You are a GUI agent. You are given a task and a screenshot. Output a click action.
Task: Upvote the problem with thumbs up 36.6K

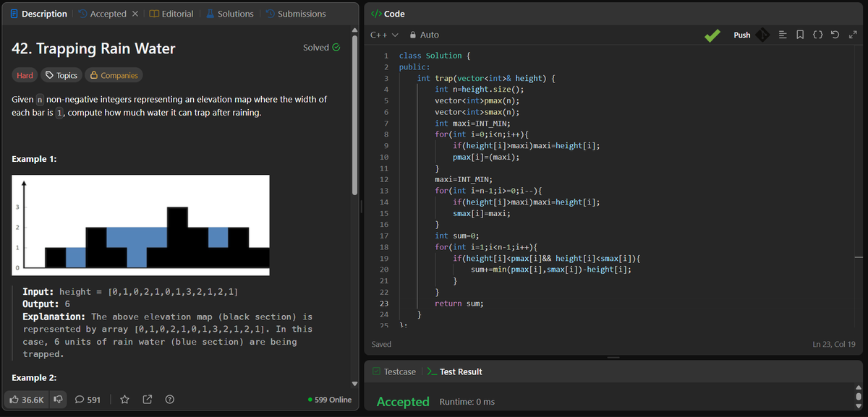click(28, 400)
